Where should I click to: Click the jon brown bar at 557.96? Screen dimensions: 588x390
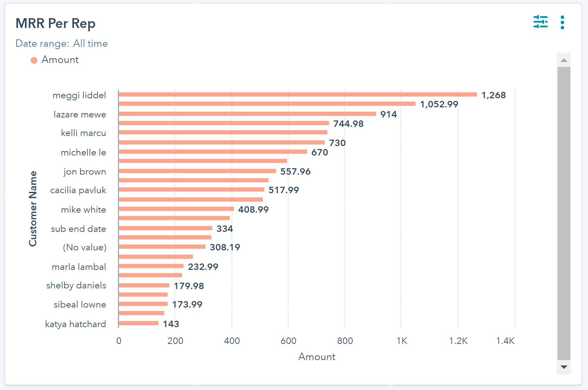click(197, 171)
